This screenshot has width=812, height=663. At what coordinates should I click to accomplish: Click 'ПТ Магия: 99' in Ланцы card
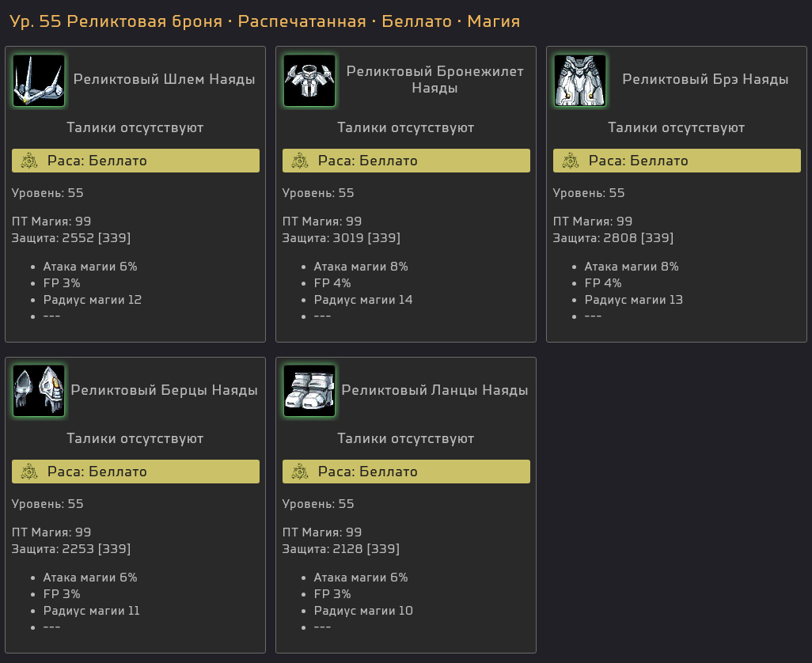click(x=322, y=532)
